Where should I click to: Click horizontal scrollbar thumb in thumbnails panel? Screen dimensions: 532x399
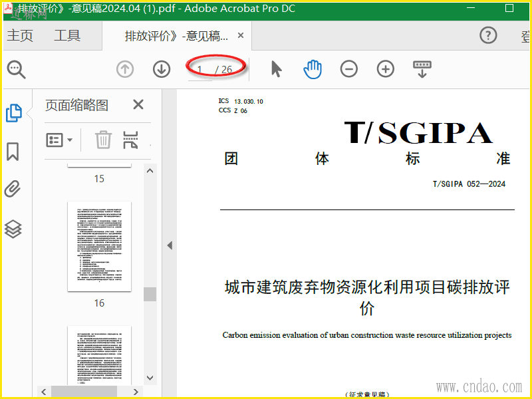coord(84,392)
